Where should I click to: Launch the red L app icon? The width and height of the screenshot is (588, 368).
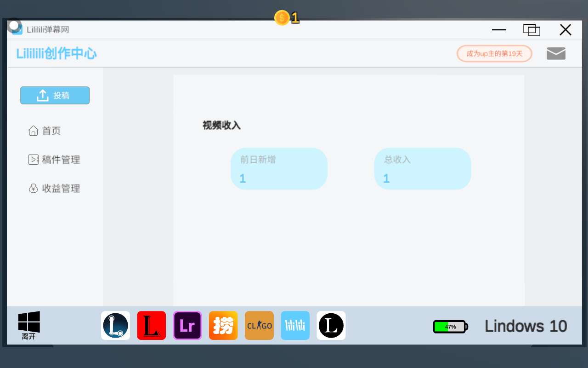point(151,326)
